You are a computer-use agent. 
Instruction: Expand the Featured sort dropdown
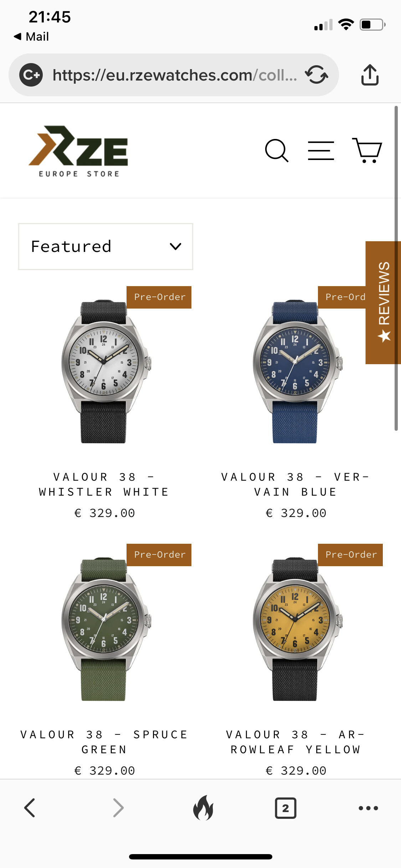(106, 246)
